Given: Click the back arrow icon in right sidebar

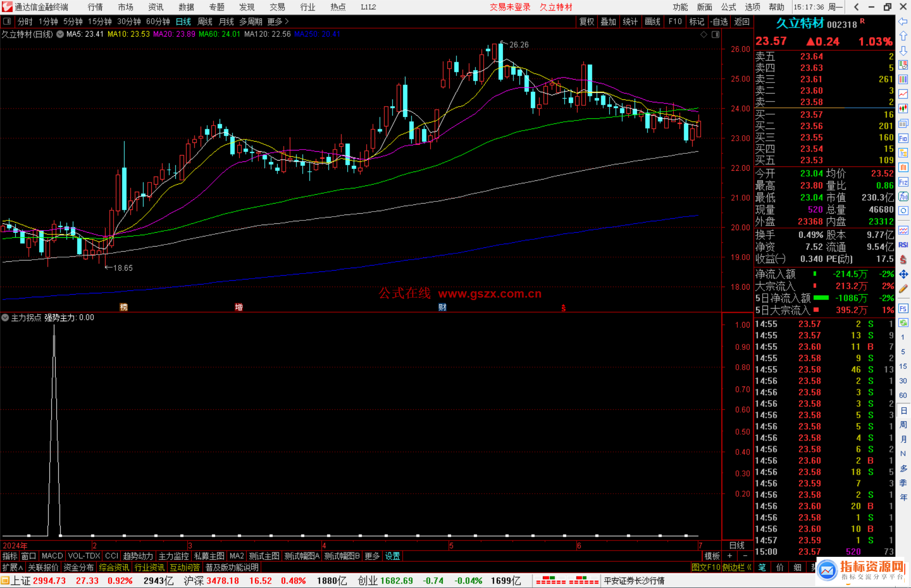Looking at the screenshot, I should click(x=903, y=21).
